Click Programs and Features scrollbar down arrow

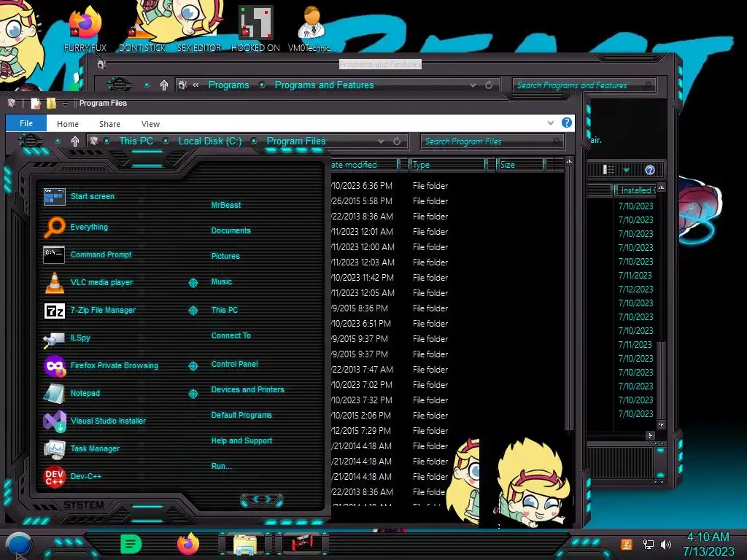661,424
